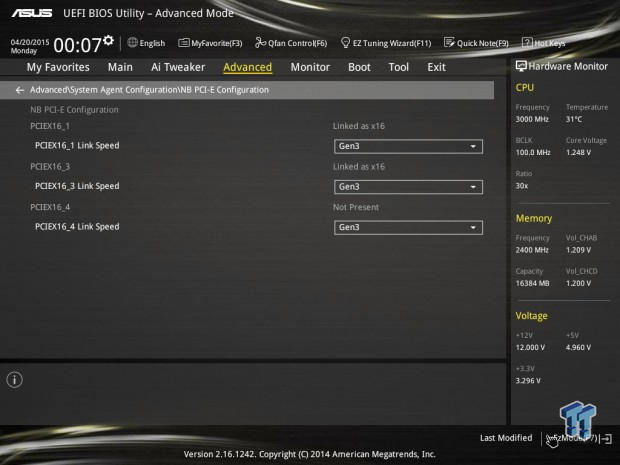Viewport: 620px width, 465px height.
Task: Open the Tool tab
Action: click(x=399, y=67)
